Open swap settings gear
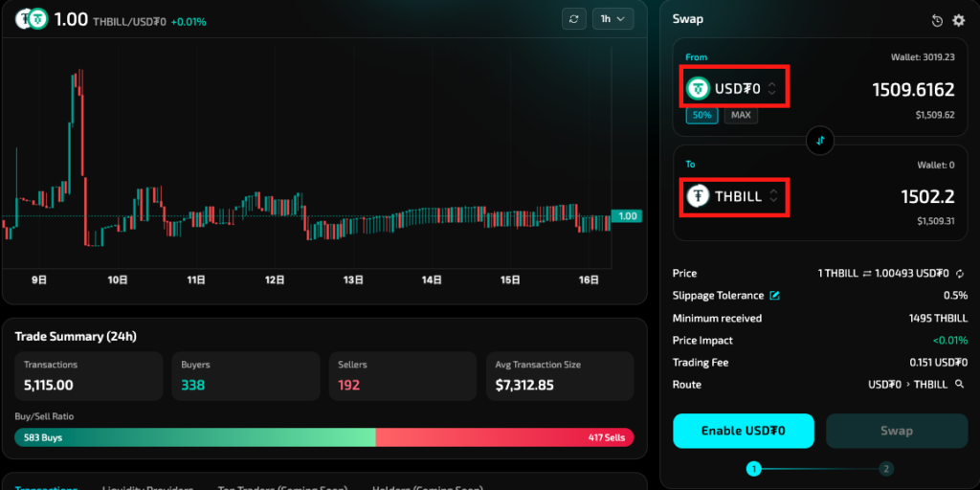Screen dimensions: 980x490 tap(959, 20)
